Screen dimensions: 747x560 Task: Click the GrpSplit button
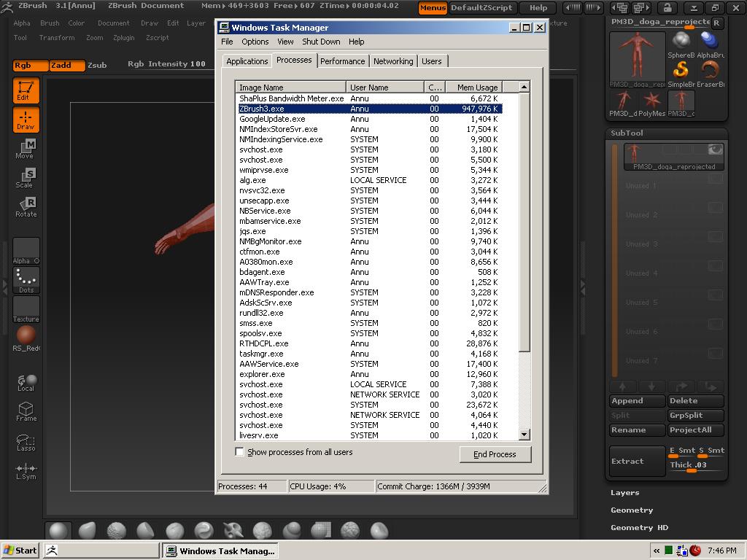tap(695, 415)
